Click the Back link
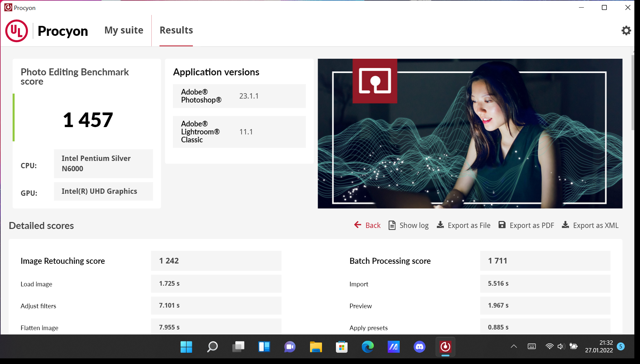This screenshot has width=640, height=364. pyautogui.click(x=373, y=225)
